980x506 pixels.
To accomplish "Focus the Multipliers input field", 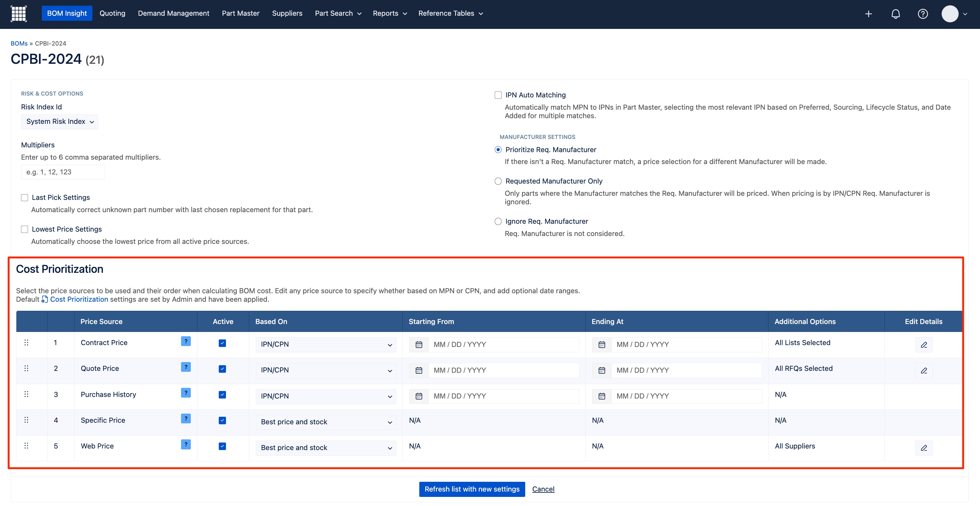I will click(63, 172).
